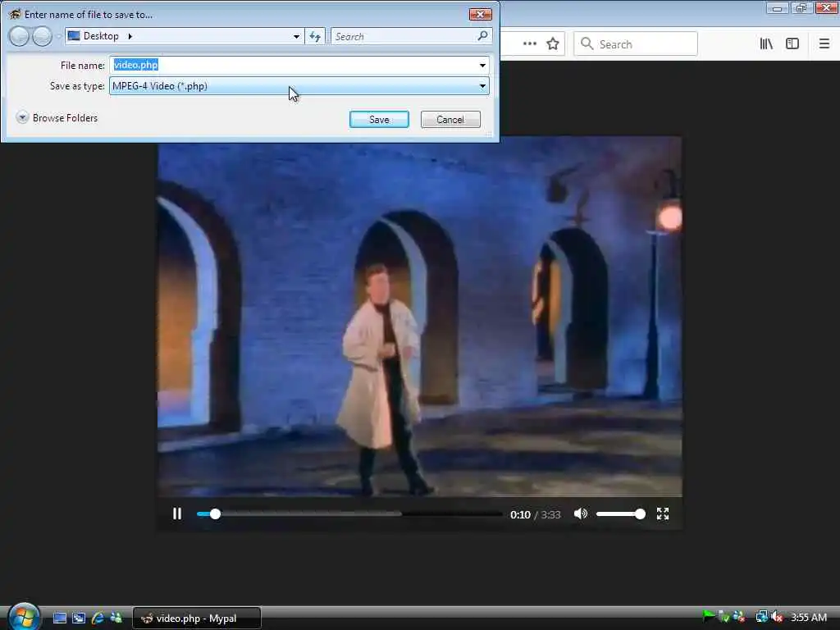Toggle the browser sidebar
This screenshot has width=840, height=630.
coord(792,44)
